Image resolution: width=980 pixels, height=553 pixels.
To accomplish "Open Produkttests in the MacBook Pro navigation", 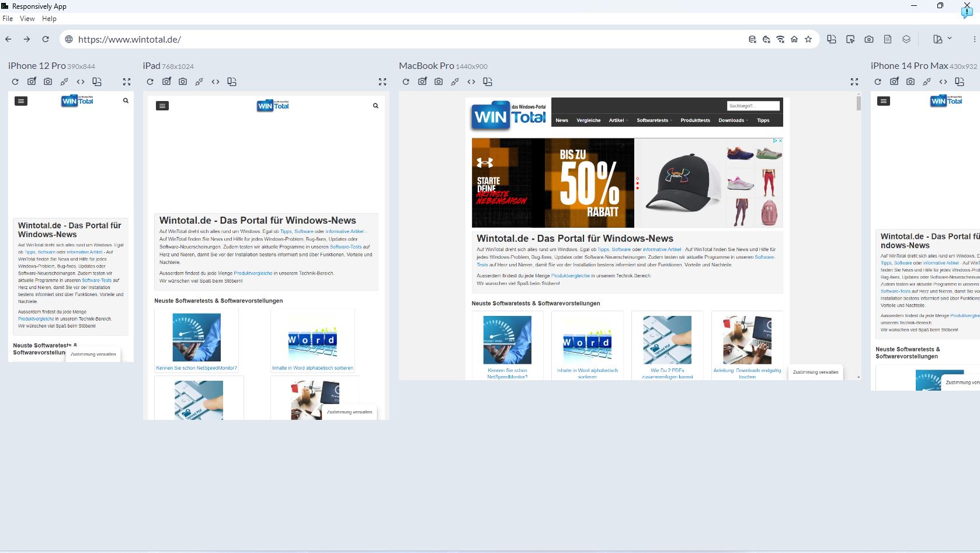I will (695, 120).
